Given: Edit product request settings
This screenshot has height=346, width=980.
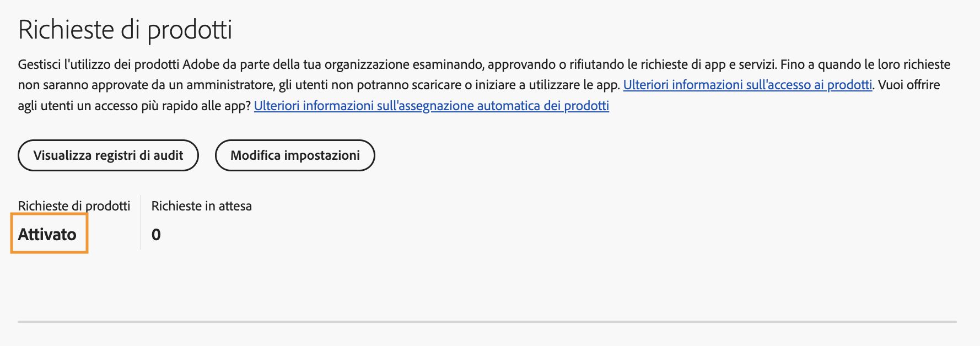Looking at the screenshot, I should coord(295,155).
